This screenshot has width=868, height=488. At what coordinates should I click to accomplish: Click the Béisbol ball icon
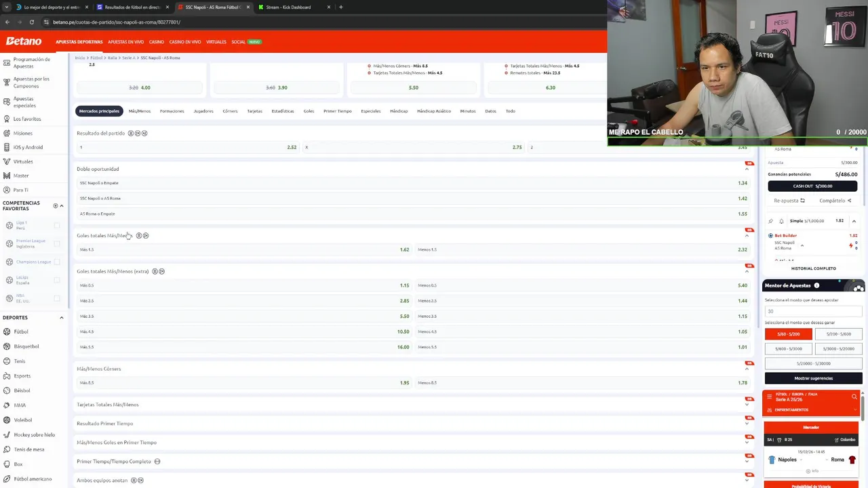click(x=7, y=390)
